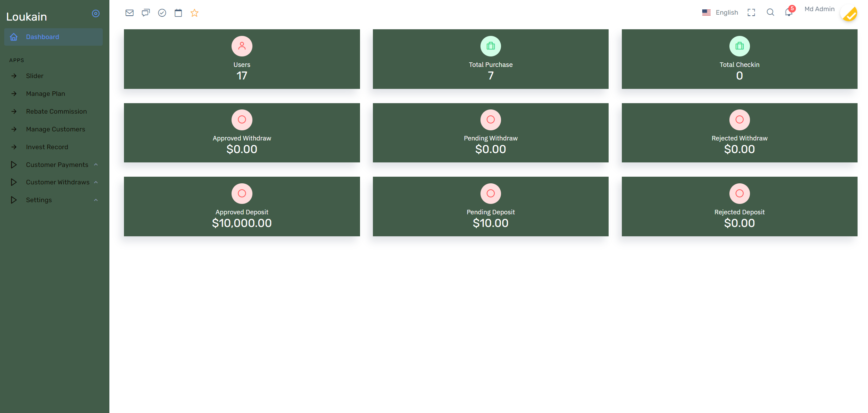
Task: Click the yellow bookmark star icon
Action: 194,13
